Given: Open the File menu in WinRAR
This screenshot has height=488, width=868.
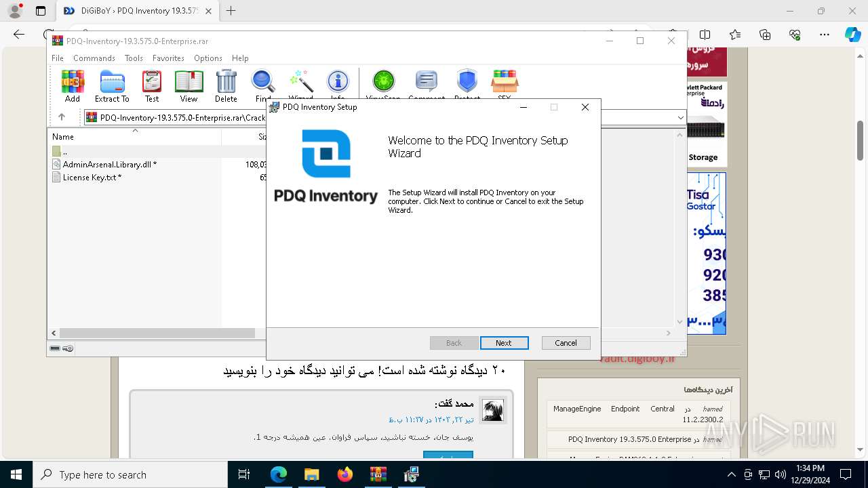Looking at the screenshot, I should click(58, 58).
